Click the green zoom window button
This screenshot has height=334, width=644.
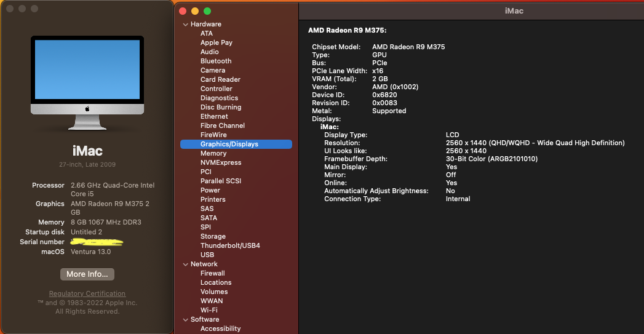pyautogui.click(x=207, y=11)
